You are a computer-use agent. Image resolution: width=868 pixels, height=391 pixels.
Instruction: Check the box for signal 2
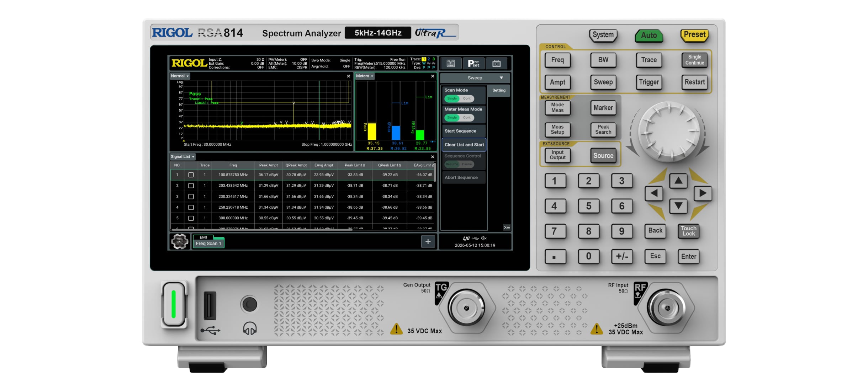[x=191, y=186]
